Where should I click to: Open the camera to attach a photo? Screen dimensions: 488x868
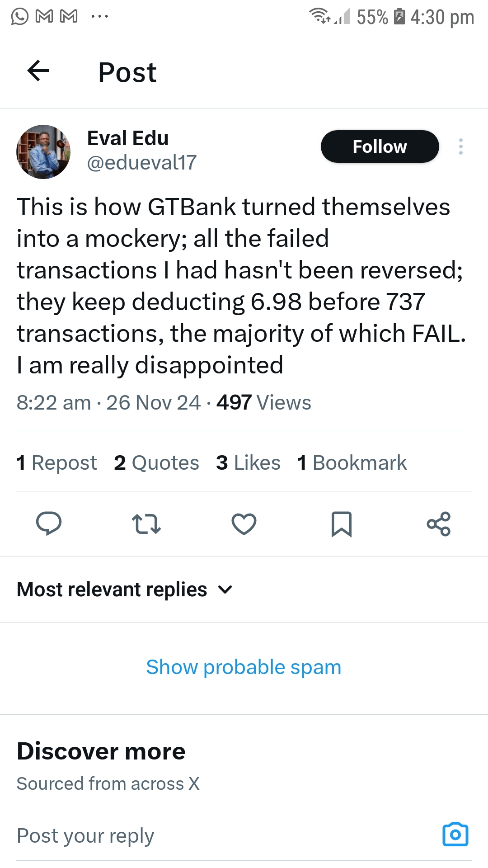pyautogui.click(x=455, y=834)
